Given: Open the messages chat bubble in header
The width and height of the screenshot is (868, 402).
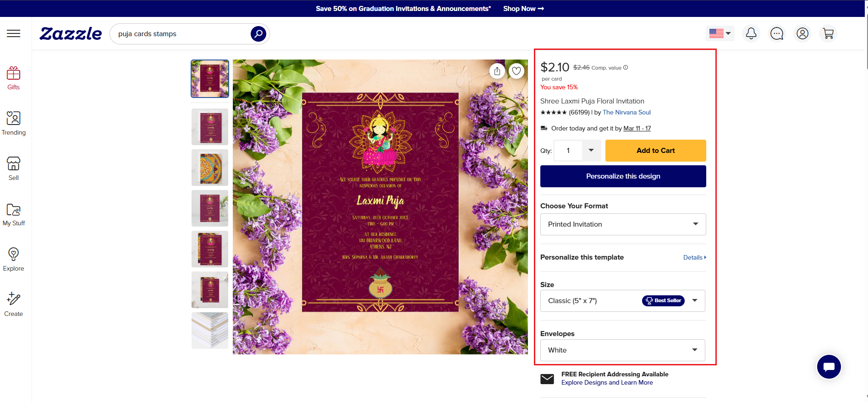Looking at the screenshot, I should click(x=776, y=33).
